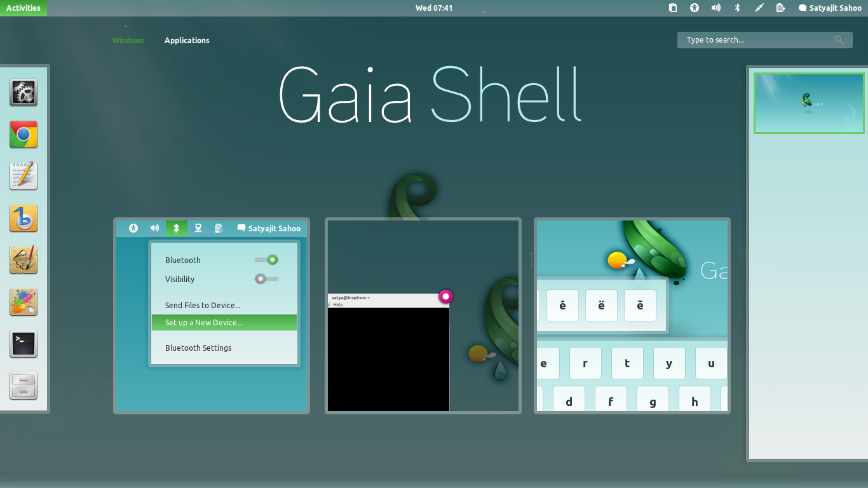Open Google Chrome from the dash
The height and width of the screenshot is (488, 868).
pos(24,135)
